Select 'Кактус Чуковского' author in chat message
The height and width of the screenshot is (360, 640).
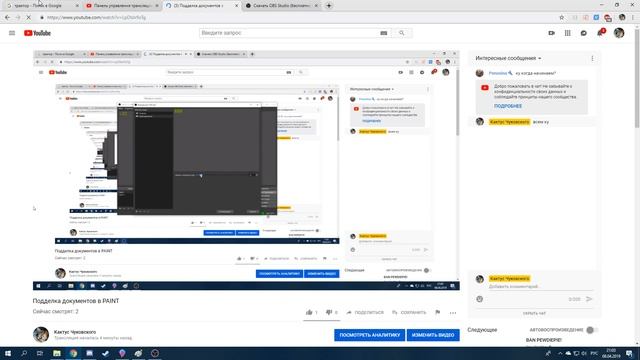coord(509,122)
